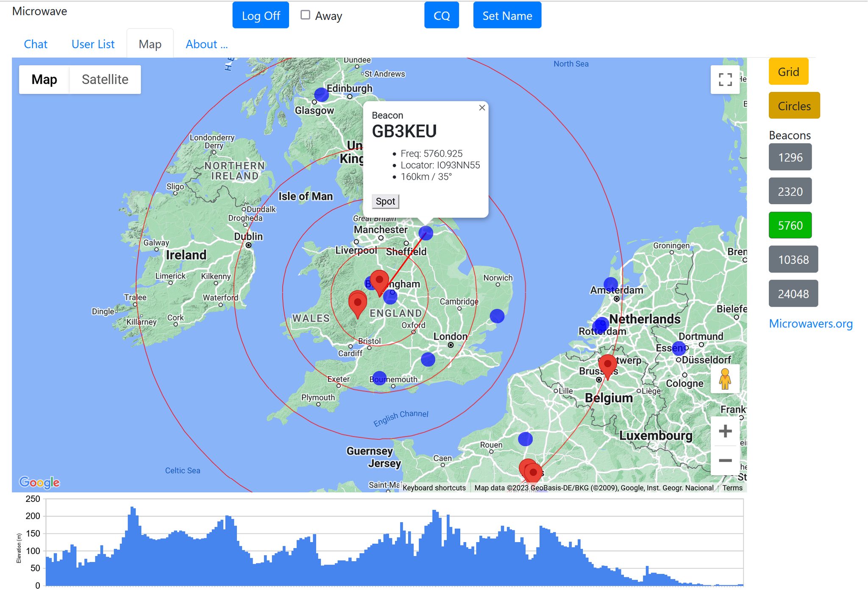
Task: Switch to Satellite map type
Action: pos(105,79)
